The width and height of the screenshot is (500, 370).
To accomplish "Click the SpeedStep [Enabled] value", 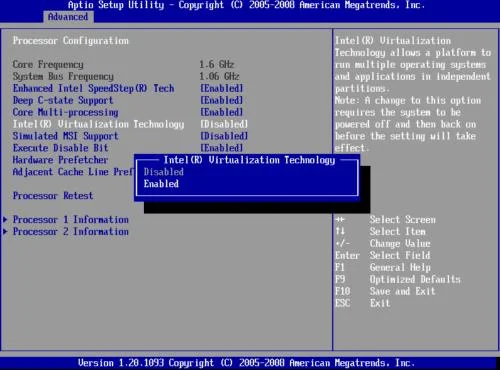I will coord(222,88).
